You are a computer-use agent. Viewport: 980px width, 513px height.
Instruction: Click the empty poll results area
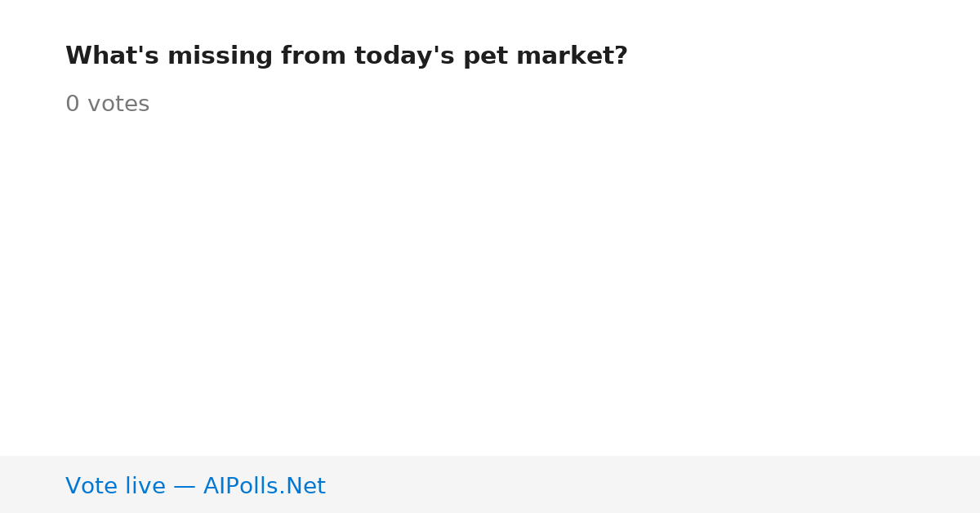[490, 286]
